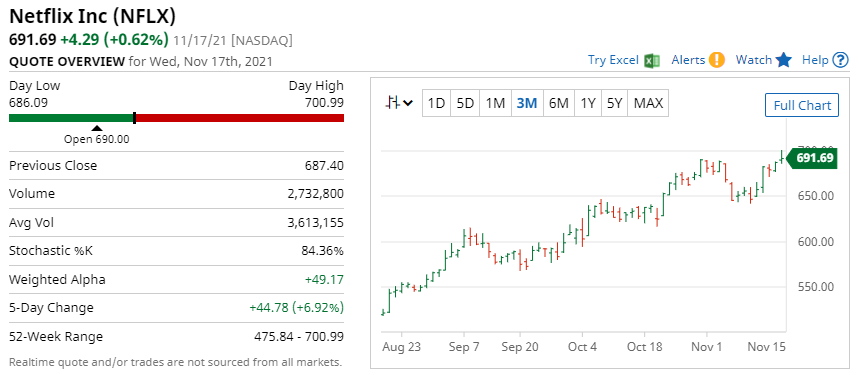Image resolution: width=859 pixels, height=375 pixels.
Task: Click the QUOTE OVERVIEW label
Action: click(67, 61)
